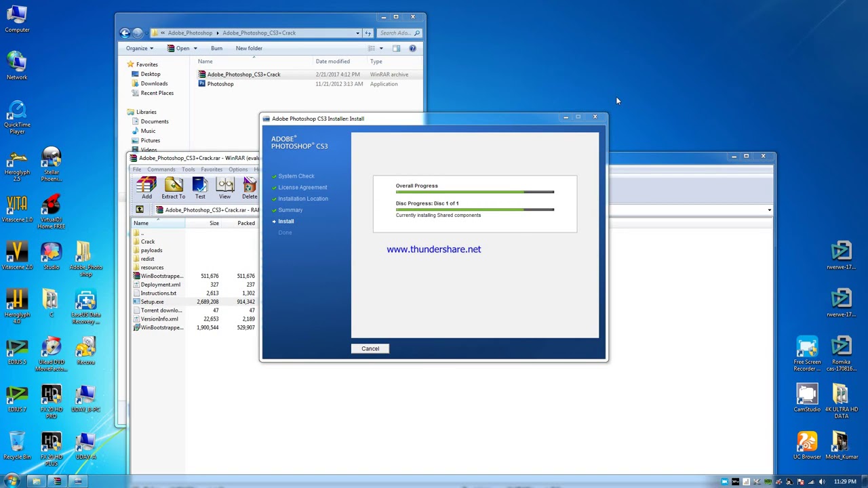
Task: Select Free Screen Recorder desktop icon
Action: 807,354
